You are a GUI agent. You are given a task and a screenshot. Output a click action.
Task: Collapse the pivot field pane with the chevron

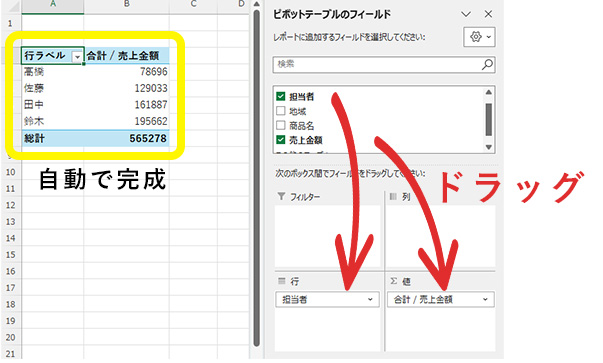(x=466, y=14)
